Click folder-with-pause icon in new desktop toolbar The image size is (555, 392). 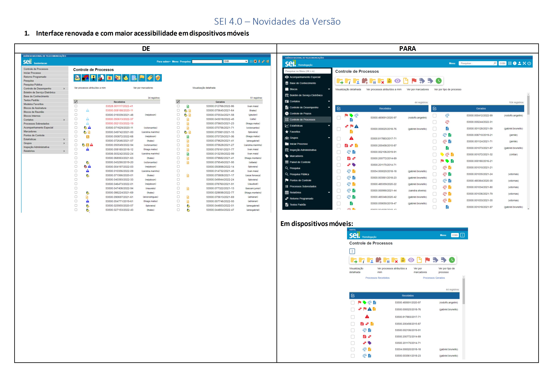[x=373, y=81]
